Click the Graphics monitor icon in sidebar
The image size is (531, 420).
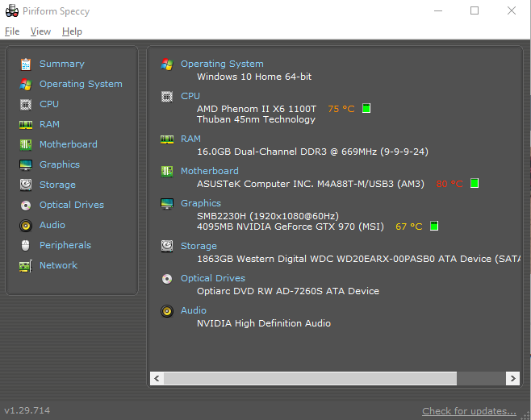tap(26, 165)
